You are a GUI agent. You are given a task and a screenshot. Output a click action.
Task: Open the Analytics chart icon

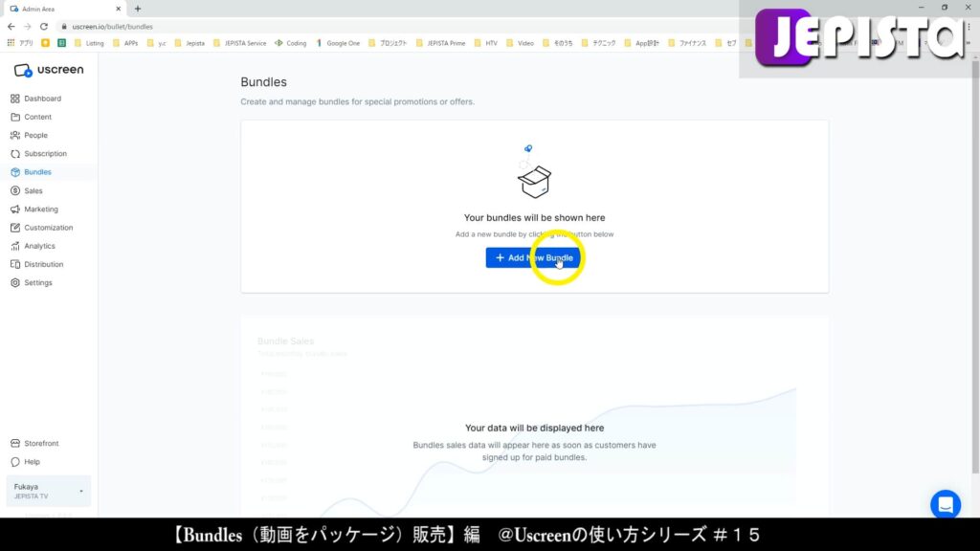pyautogui.click(x=15, y=246)
